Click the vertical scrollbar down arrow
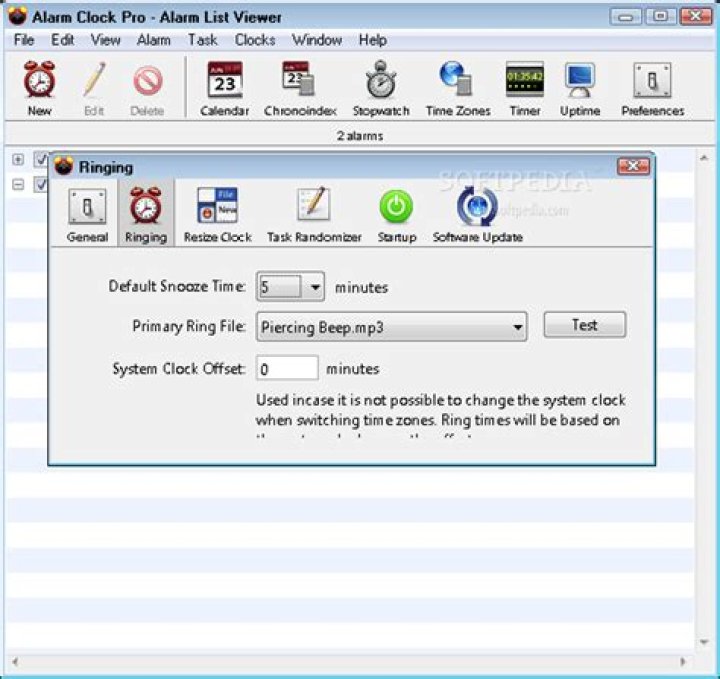 pos(704,641)
